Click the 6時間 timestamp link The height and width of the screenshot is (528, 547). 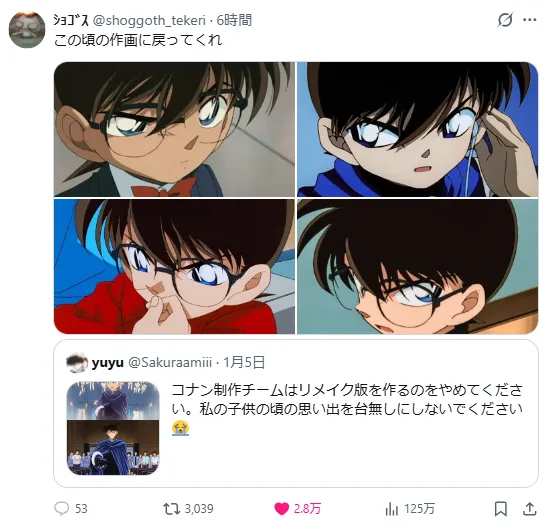234,20
